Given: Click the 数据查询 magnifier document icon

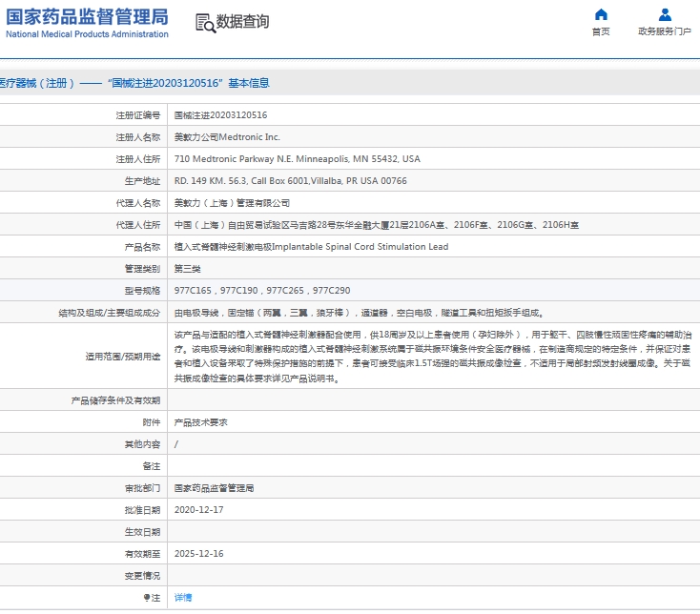Looking at the screenshot, I should coord(205,23).
